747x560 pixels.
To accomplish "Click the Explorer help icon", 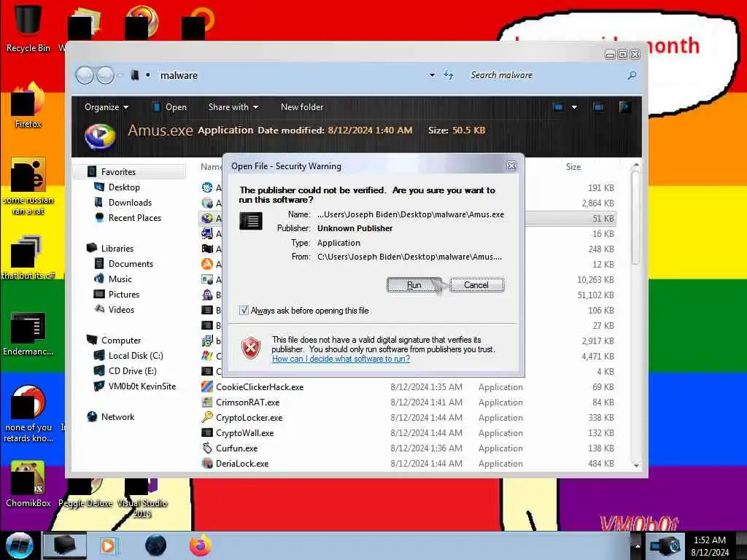I will (624, 107).
